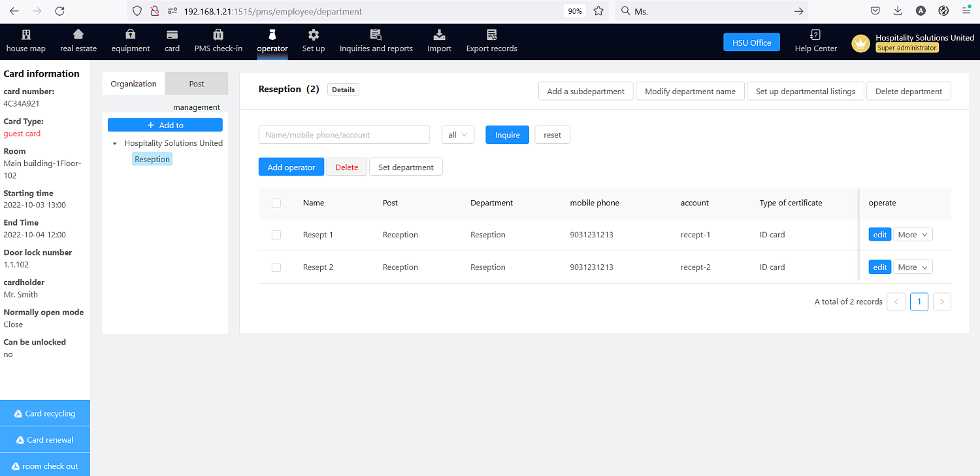Image resolution: width=980 pixels, height=476 pixels.
Task: Click the Delete department button
Action: (x=909, y=91)
